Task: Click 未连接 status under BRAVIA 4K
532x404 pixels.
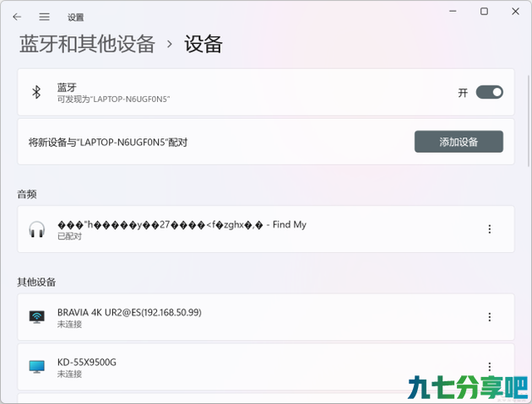Action: [x=69, y=325]
